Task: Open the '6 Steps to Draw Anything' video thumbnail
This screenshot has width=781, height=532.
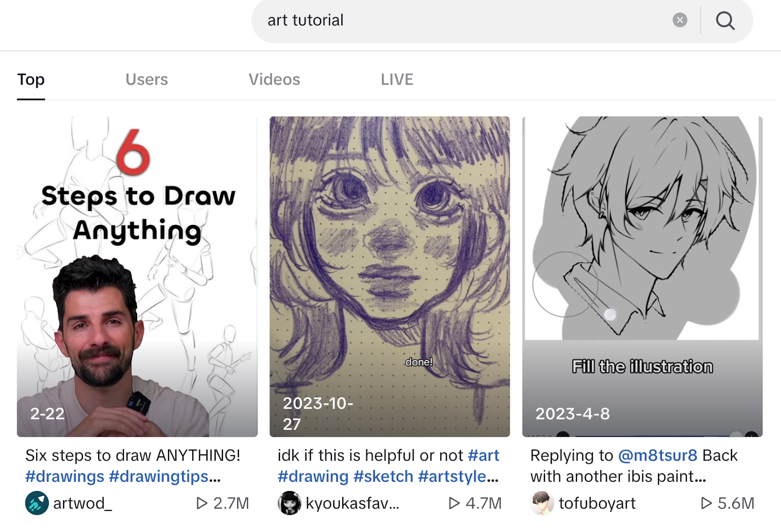Action: click(x=137, y=276)
